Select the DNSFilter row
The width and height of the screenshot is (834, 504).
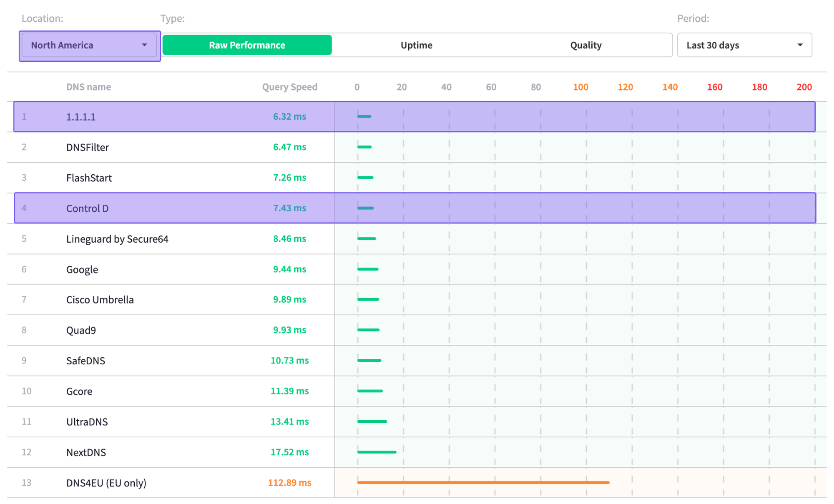(x=88, y=147)
